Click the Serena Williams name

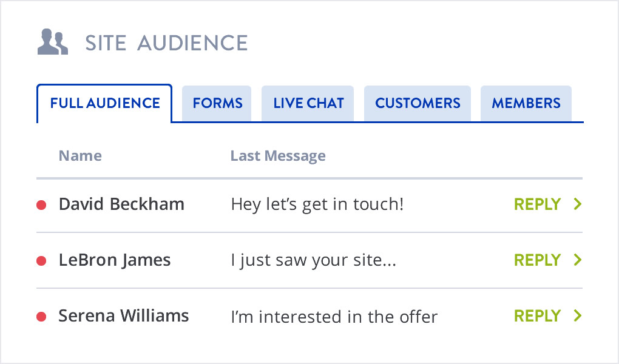tap(123, 316)
